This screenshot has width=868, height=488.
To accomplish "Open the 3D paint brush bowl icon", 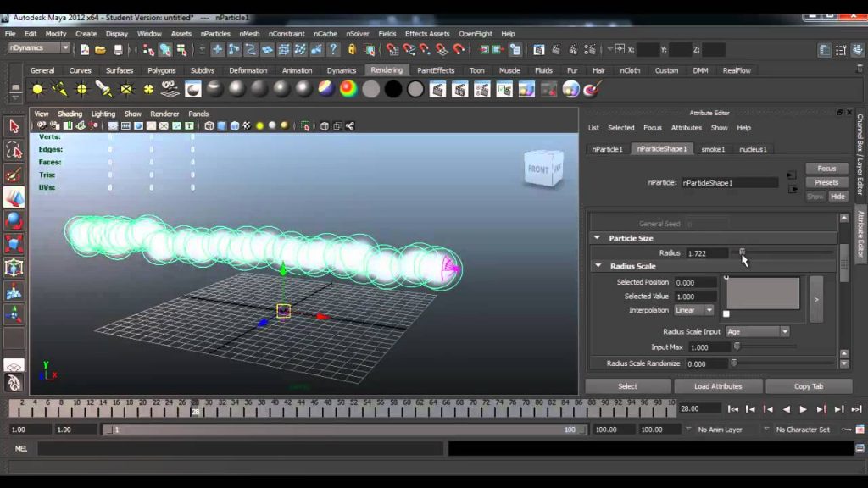I will [593, 89].
